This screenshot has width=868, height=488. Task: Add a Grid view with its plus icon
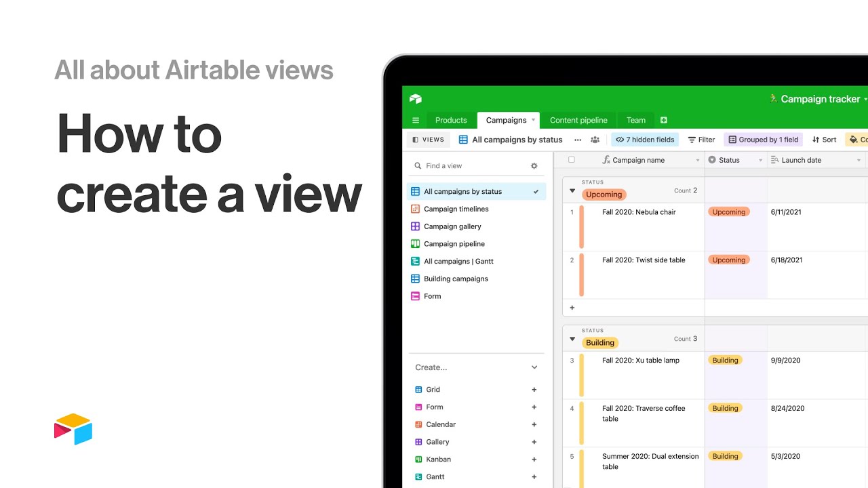click(x=534, y=390)
